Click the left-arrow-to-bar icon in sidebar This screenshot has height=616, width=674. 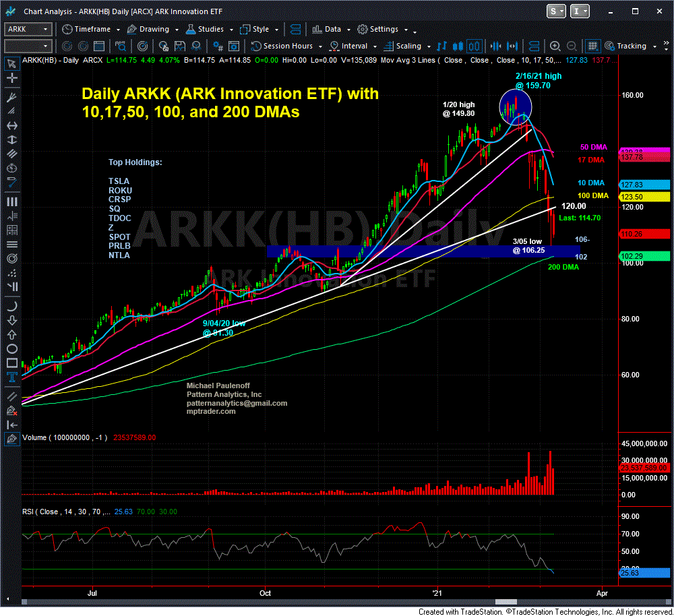coord(11,425)
